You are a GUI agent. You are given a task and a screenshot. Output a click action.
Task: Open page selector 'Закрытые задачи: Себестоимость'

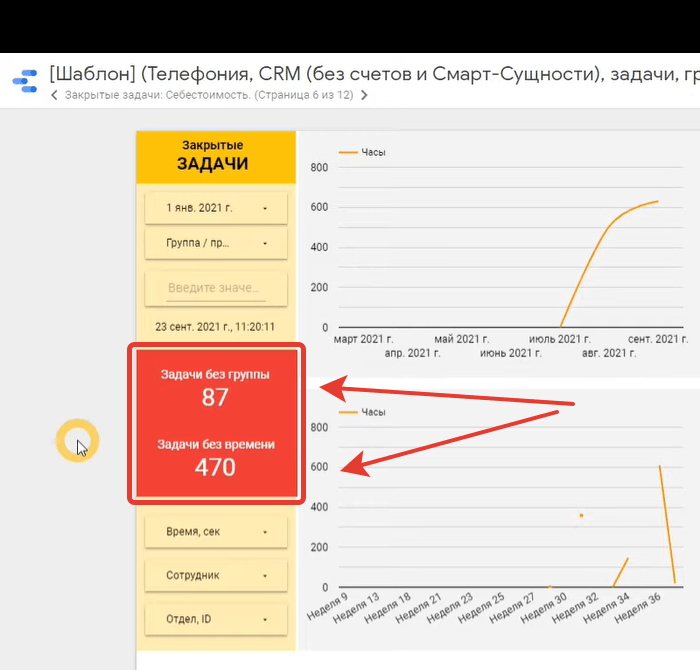point(209,96)
